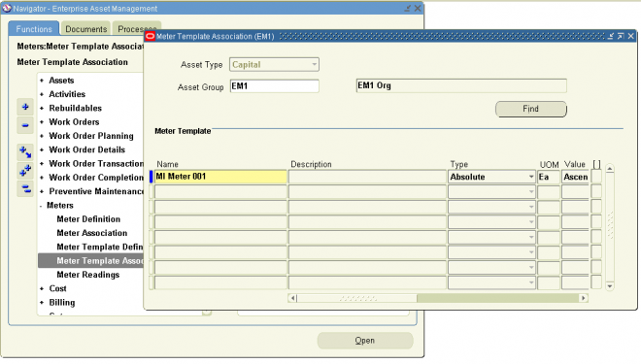Click the Navigator window title bar icon

(x=7, y=8)
